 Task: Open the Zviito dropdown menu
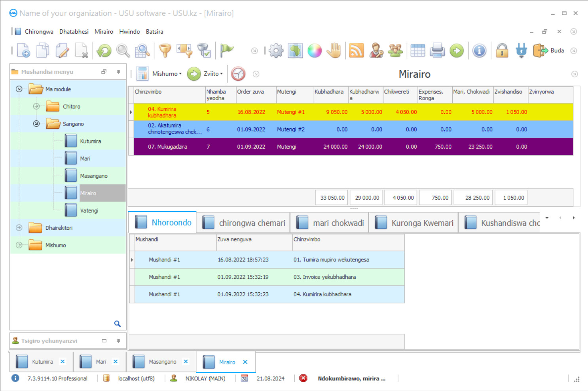(x=211, y=74)
